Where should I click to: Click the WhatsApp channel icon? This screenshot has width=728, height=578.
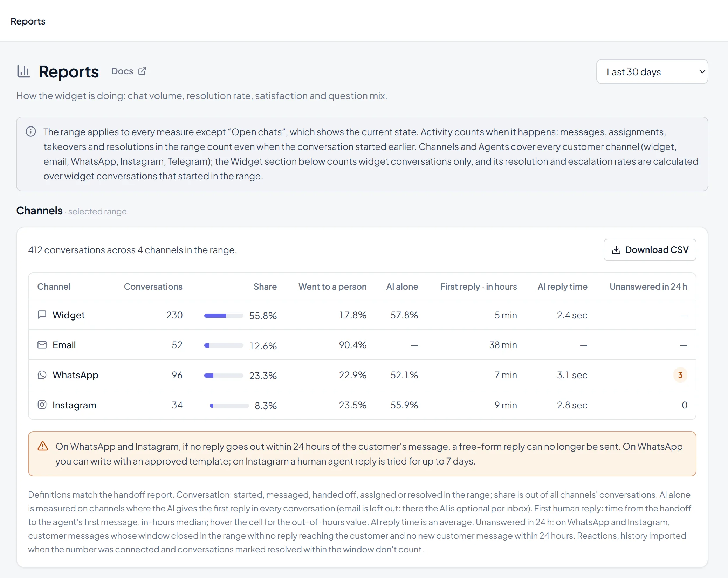tap(42, 375)
